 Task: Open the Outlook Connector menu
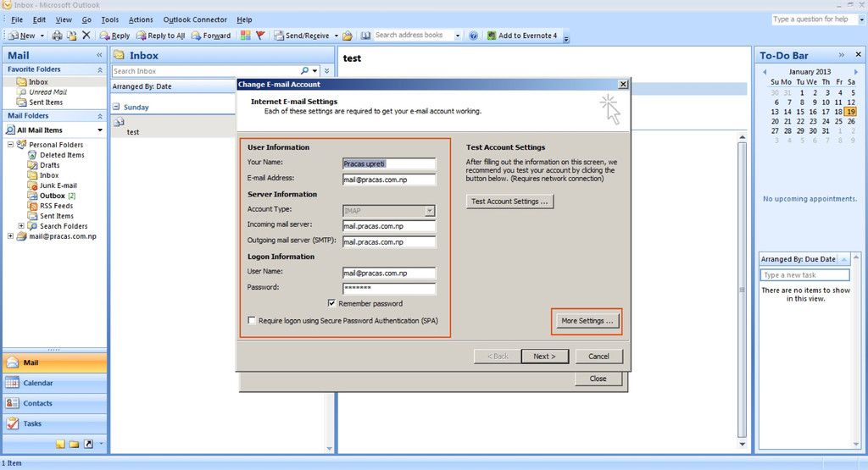[195, 19]
